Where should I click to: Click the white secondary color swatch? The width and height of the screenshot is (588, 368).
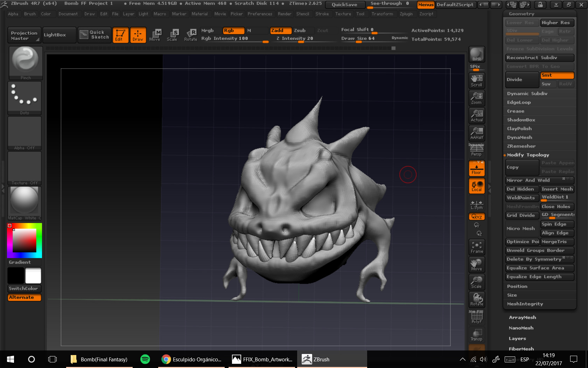pyautogui.click(x=33, y=275)
